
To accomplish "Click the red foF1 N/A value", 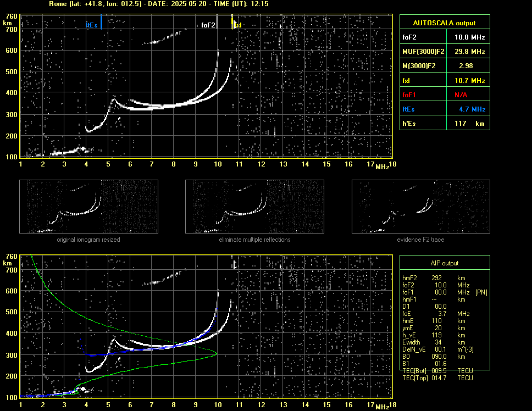I will [x=461, y=95].
